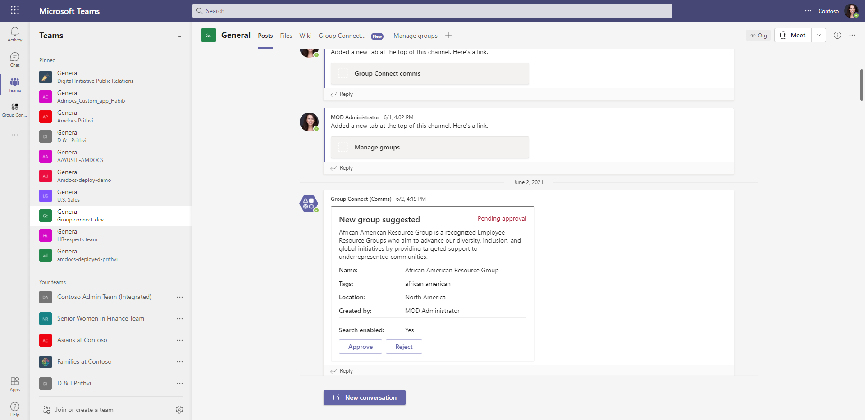Open the Apps store

pyautogui.click(x=15, y=384)
